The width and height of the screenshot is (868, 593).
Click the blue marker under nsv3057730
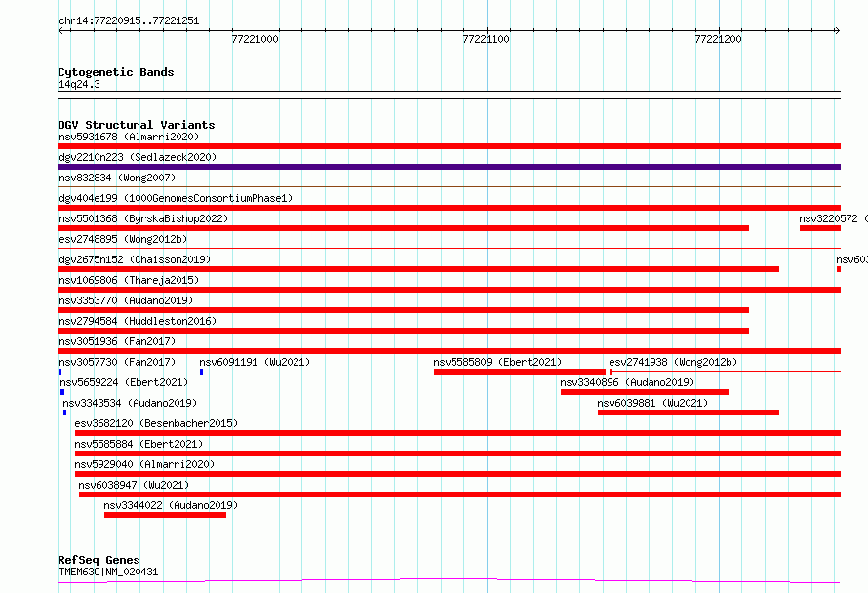pyautogui.click(x=59, y=372)
